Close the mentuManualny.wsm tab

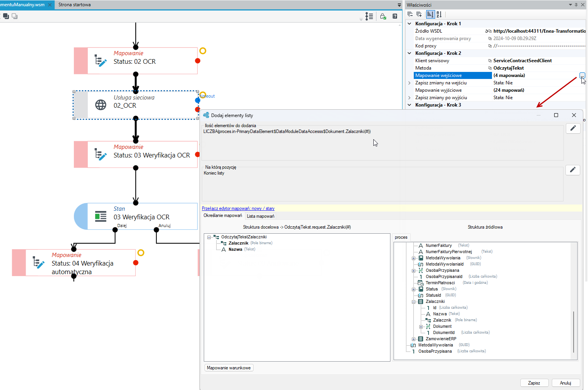pyautogui.click(x=50, y=5)
